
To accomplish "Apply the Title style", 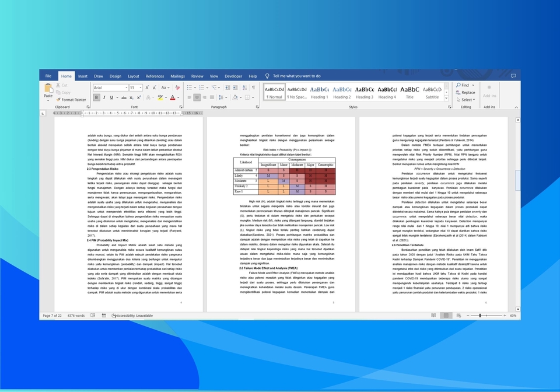I will 409,93.
